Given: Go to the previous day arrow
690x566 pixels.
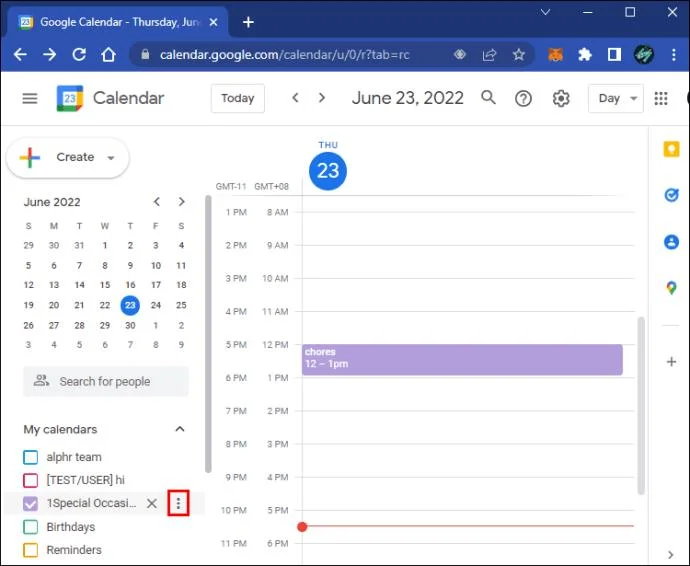Looking at the screenshot, I should (295, 98).
